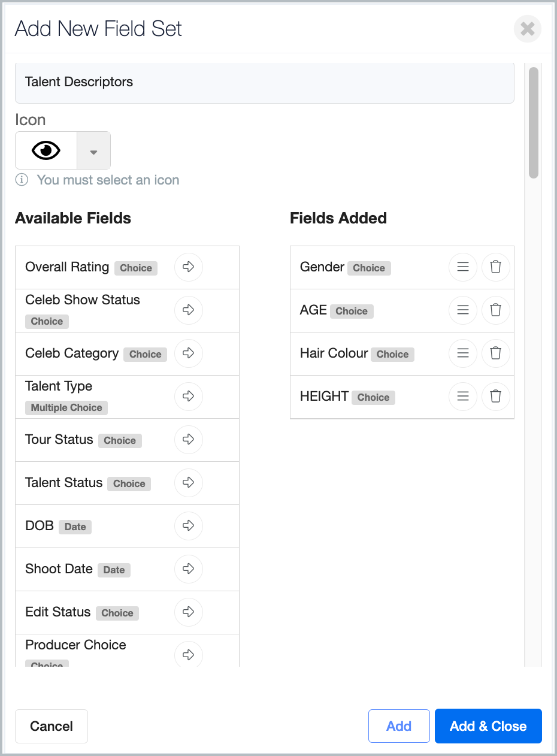Add Shoot Date field via arrow
Viewport: 557px width, 756px height.
(x=189, y=568)
